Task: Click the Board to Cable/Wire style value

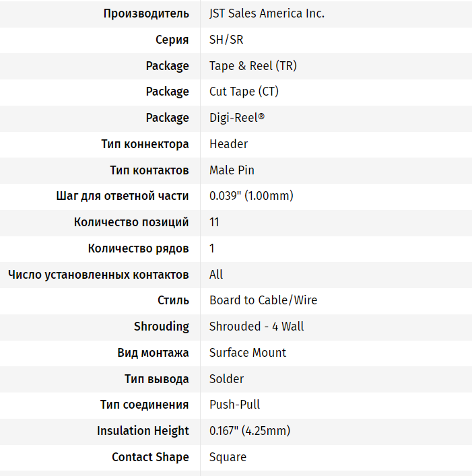Action: [263, 300]
